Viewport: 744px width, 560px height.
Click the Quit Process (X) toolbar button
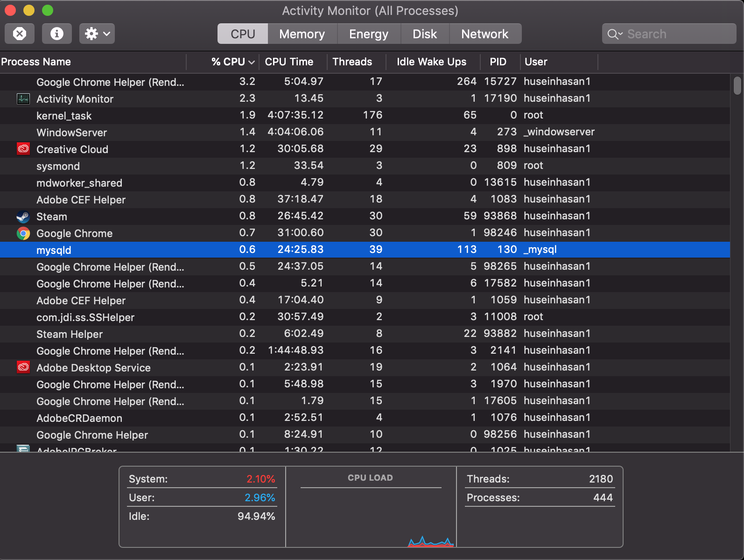(x=20, y=34)
